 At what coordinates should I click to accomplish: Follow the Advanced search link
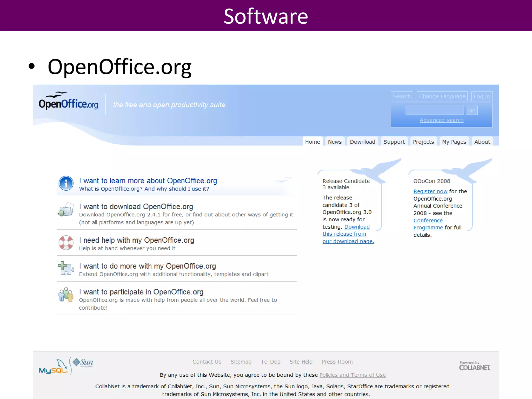pyautogui.click(x=441, y=120)
